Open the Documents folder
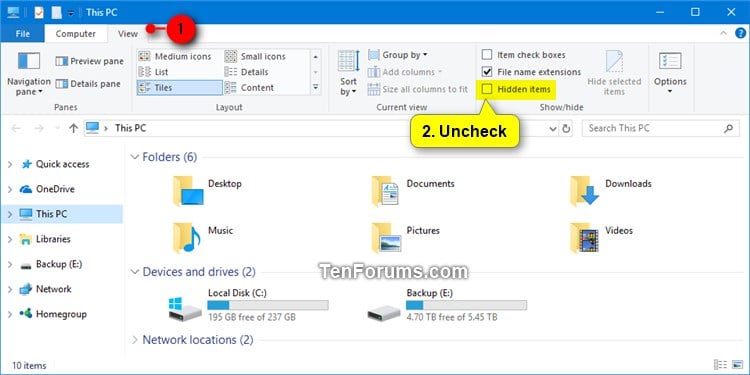750x375 pixels. tap(412, 190)
